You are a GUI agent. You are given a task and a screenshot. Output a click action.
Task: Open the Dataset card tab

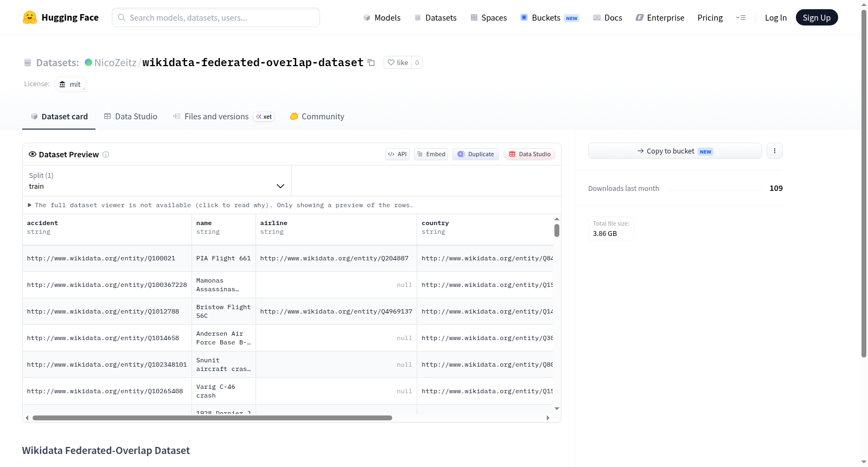(x=59, y=116)
